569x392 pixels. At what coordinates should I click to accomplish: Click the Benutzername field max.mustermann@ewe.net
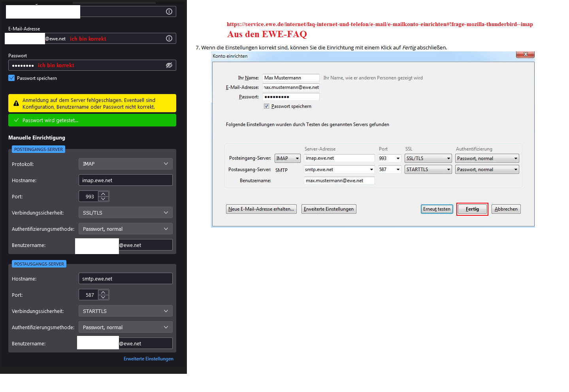click(339, 181)
